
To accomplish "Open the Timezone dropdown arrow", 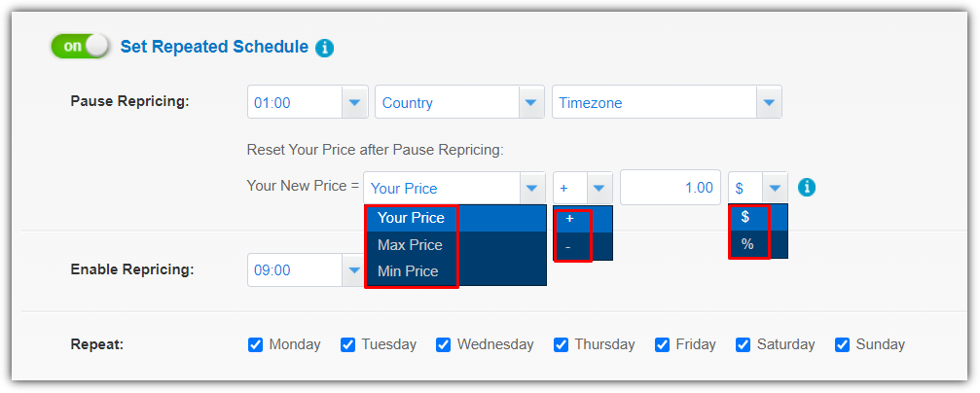I will point(769,102).
